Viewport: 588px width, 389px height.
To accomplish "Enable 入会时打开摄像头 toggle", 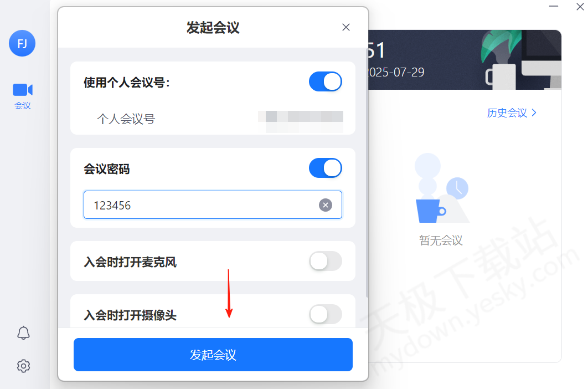I will pos(325,314).
